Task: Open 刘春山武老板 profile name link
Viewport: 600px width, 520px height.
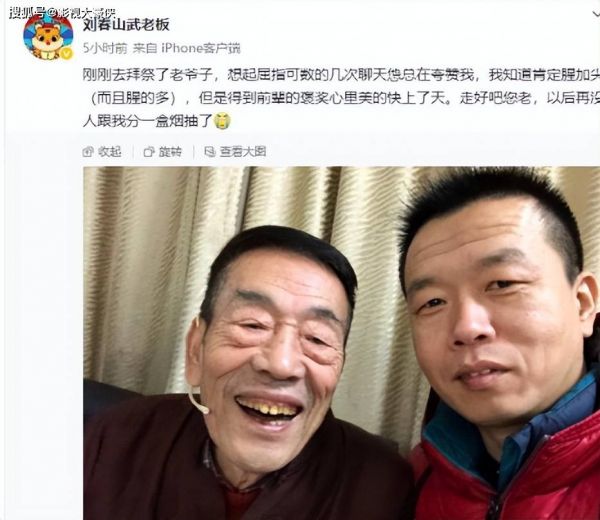Action: 126,25
